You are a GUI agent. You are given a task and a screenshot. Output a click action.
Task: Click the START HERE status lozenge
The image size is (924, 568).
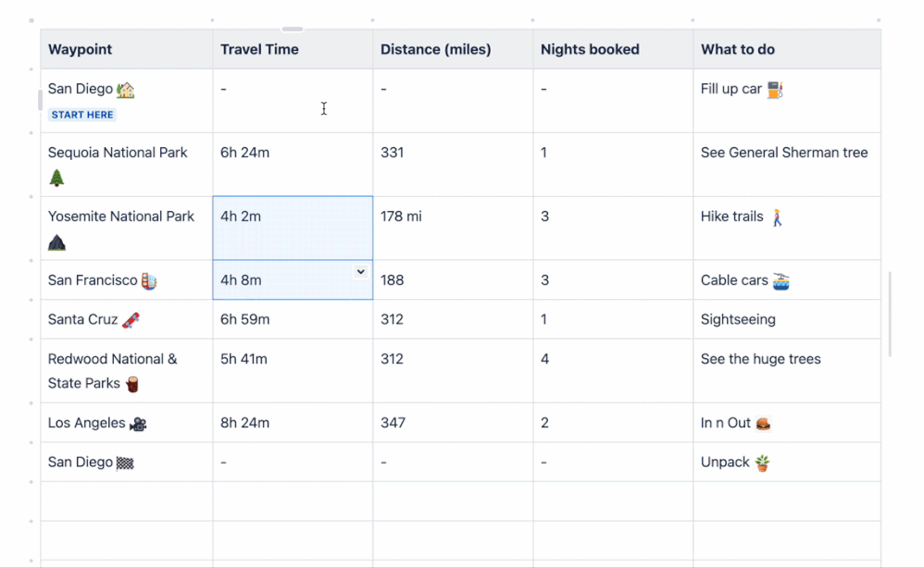pos(82,115)
